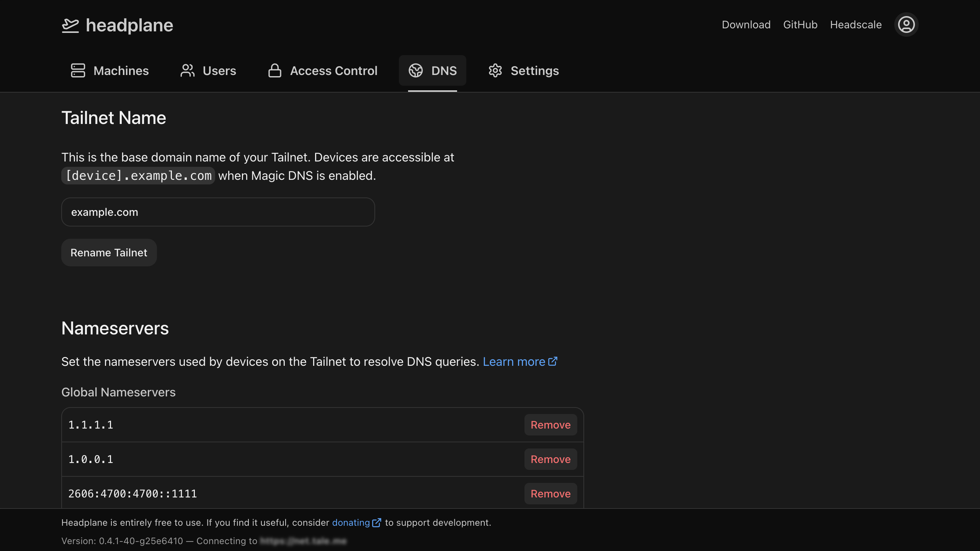The width and height of the screenshot is (980, 551).
Task: Click the DNS globe icon
Action: (x=416, y=70)
